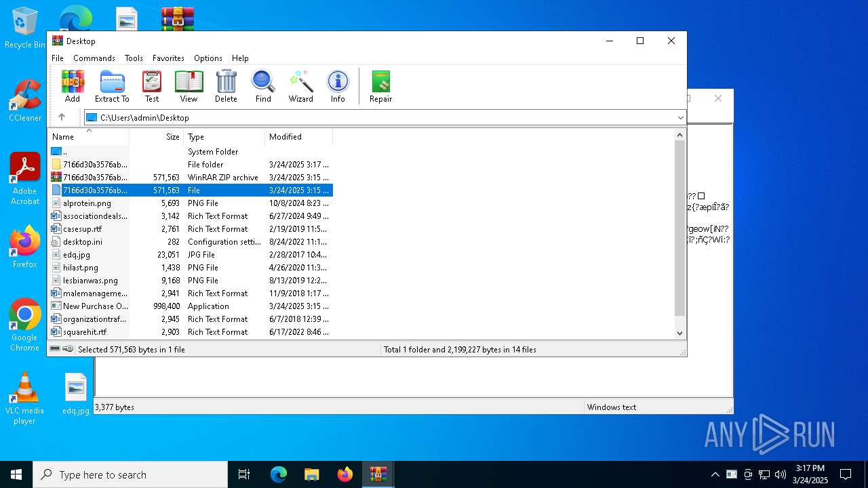Click the Repair archive icon
The width and height of the screenshot is (868, 488).
tap(380, 86)
